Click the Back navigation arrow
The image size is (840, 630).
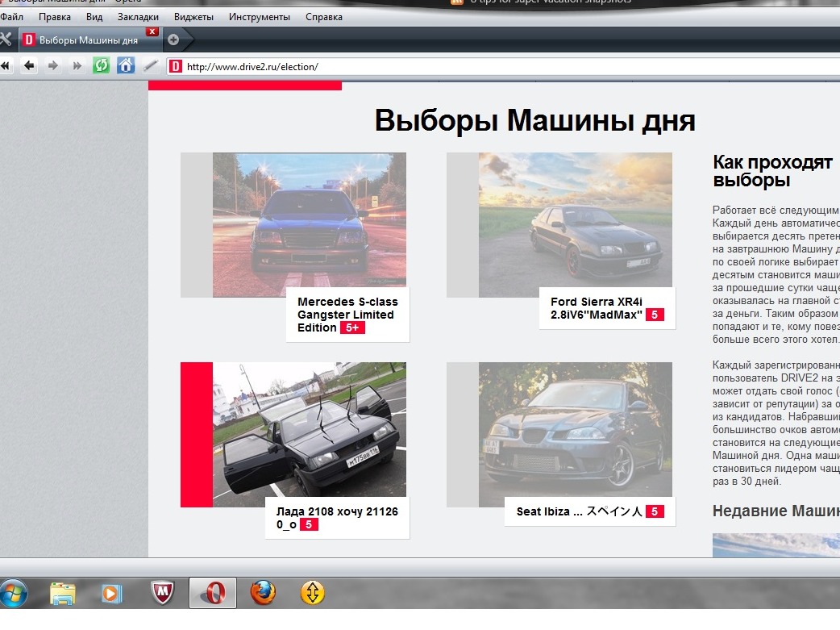click(30, 66)
